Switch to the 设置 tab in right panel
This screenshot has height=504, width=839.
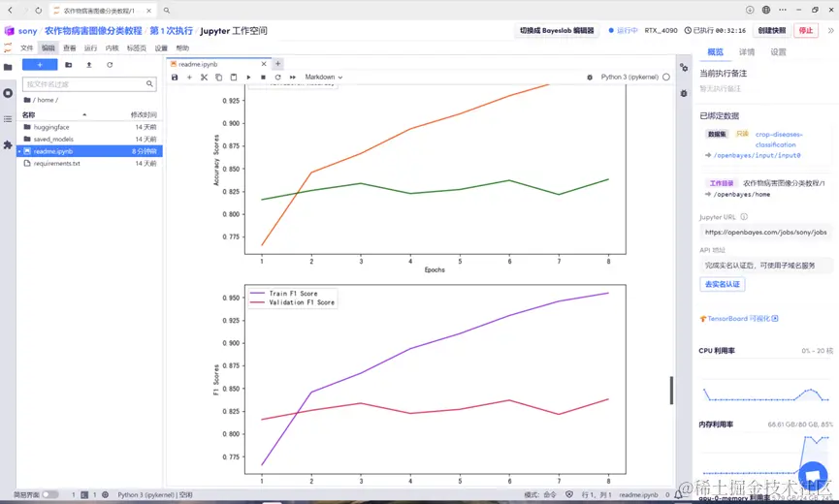click(x=778, y=51)
